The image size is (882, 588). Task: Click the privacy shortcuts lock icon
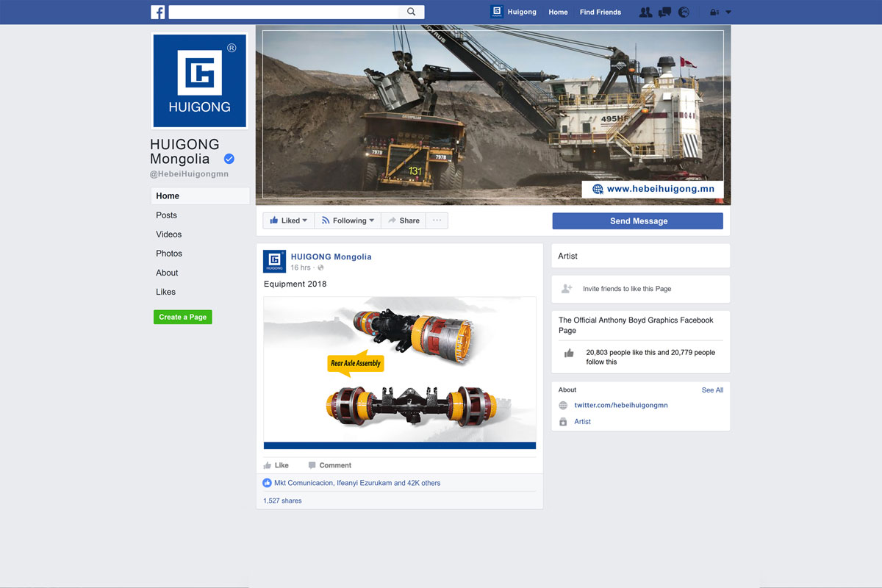pos(713,12)
